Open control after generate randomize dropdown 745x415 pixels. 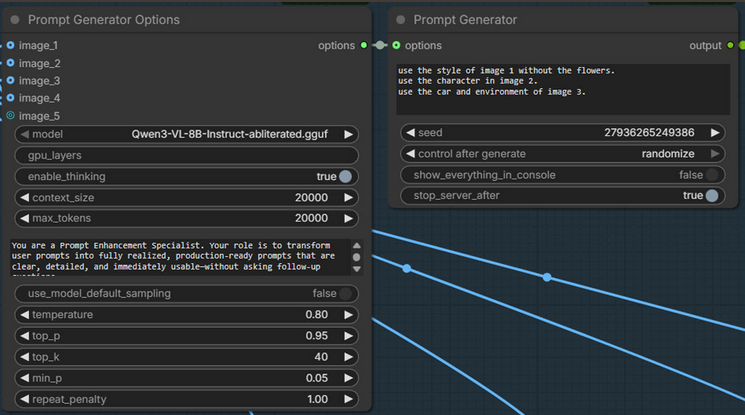668,154
